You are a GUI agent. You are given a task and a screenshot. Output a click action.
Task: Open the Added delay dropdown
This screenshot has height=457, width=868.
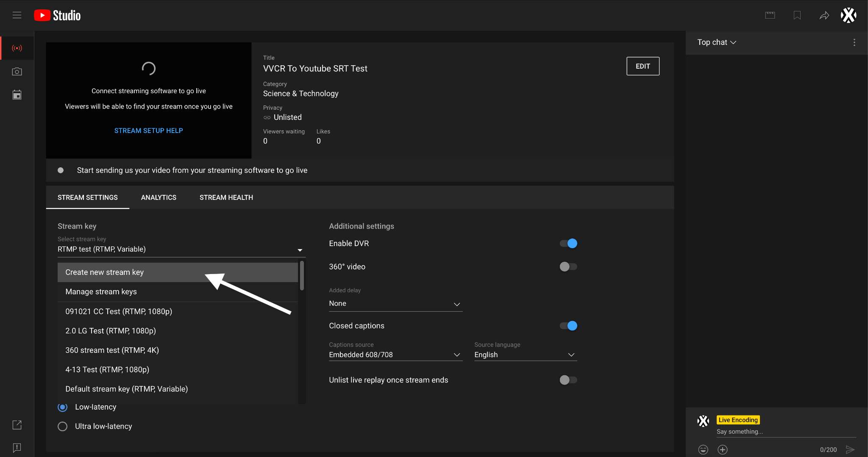[395, 303]
